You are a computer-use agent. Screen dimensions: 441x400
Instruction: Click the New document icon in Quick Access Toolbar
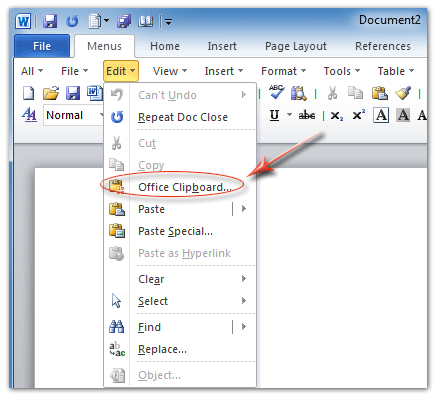(x=95, y=22)
